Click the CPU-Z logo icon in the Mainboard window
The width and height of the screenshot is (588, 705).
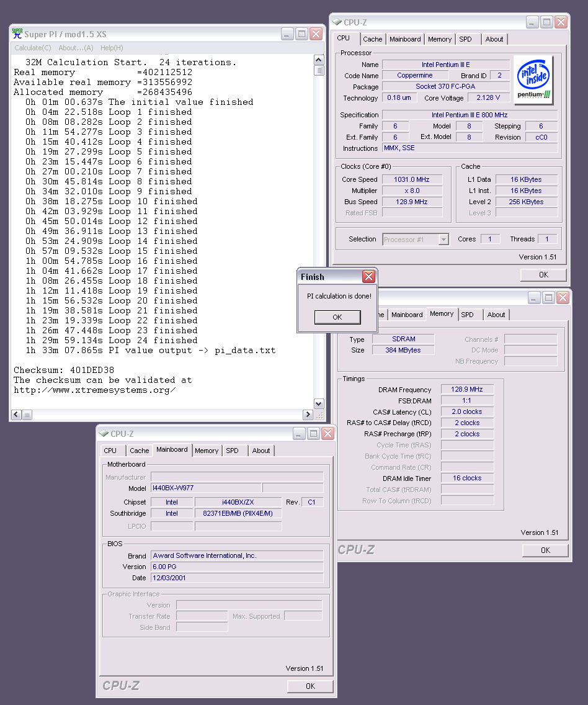pyautogui.click(x=104, y=433)
